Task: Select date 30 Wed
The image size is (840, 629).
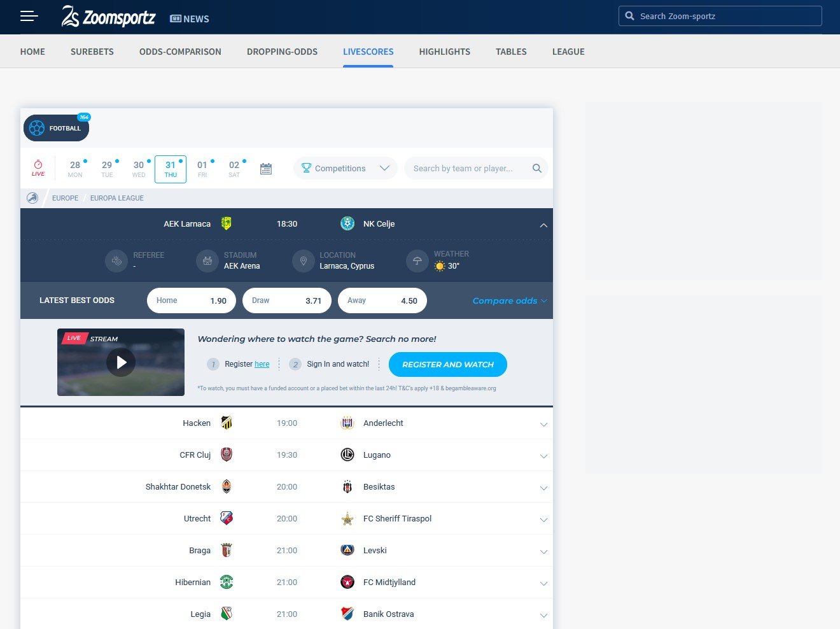Action: [x=139, y=169]
